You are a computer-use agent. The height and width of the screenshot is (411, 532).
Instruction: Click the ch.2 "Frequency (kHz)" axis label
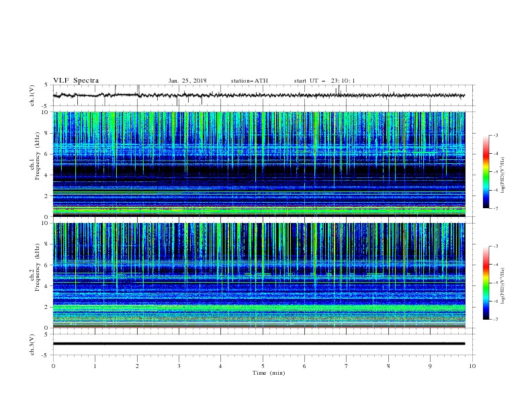coord(37,267)
